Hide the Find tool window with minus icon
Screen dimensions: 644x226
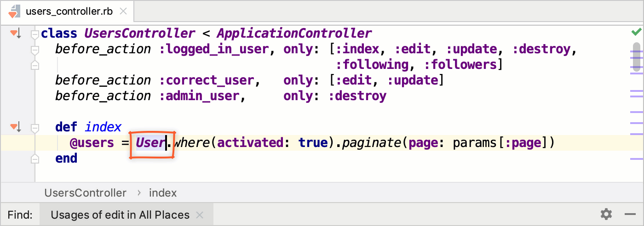[x=630, y=215]
